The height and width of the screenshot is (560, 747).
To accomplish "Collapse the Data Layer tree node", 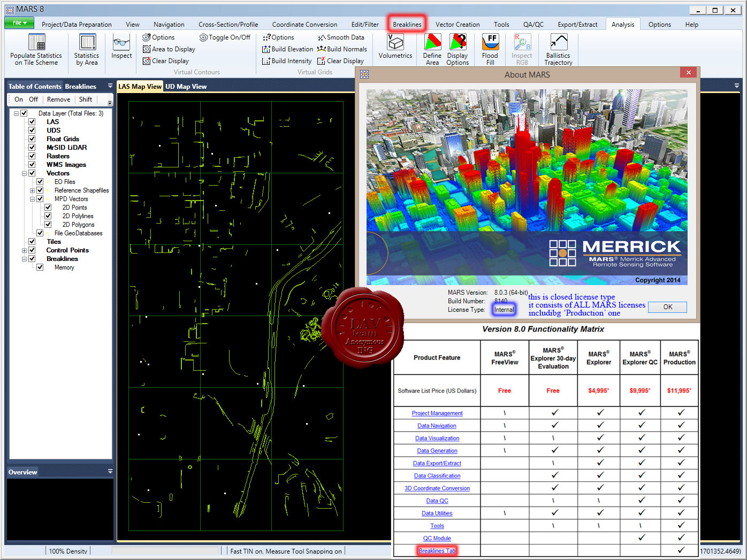I will [x=16, y=113].
